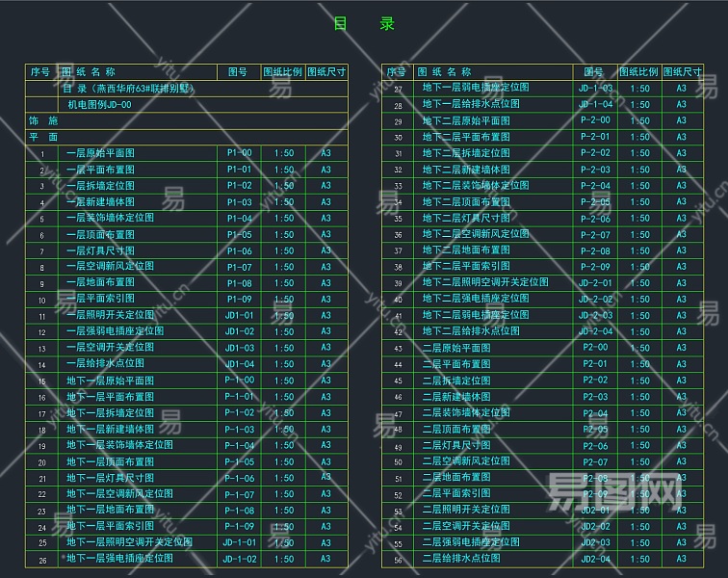Select row text 地下一层原始平面图
728x578 pixels.
click(110, 381)
